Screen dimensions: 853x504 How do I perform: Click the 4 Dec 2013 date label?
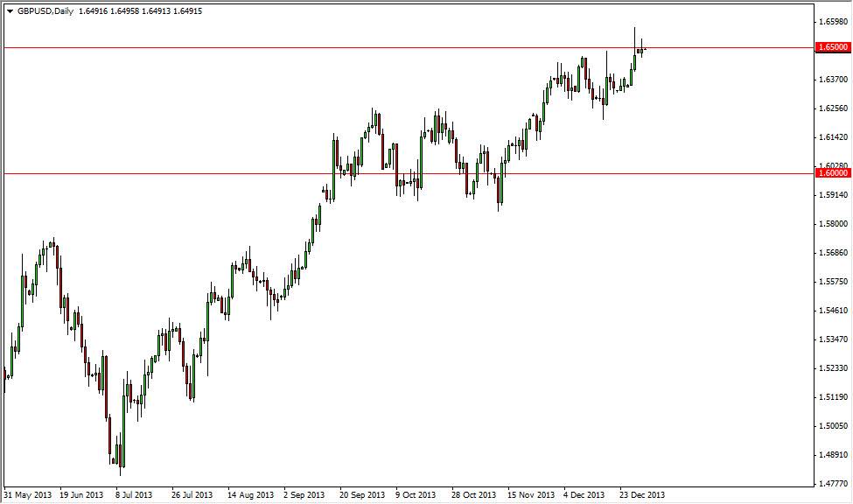(584, 494)
